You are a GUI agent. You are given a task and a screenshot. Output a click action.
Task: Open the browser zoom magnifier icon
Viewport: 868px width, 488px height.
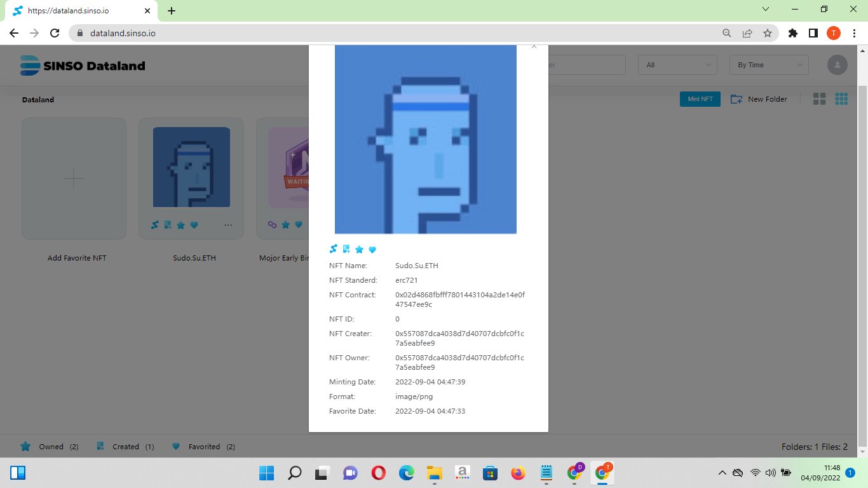[x=727, y=33]
